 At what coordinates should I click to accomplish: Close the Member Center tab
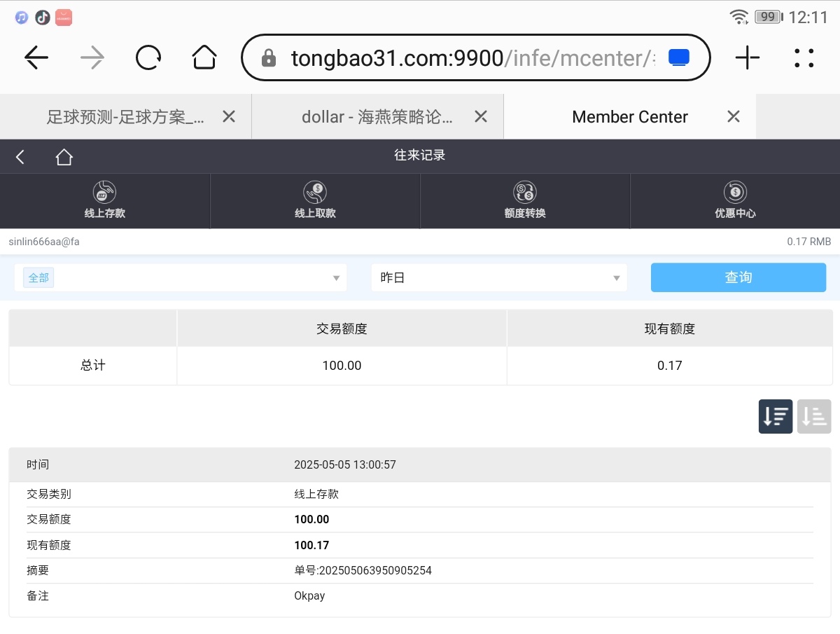[x=733, y=117]
